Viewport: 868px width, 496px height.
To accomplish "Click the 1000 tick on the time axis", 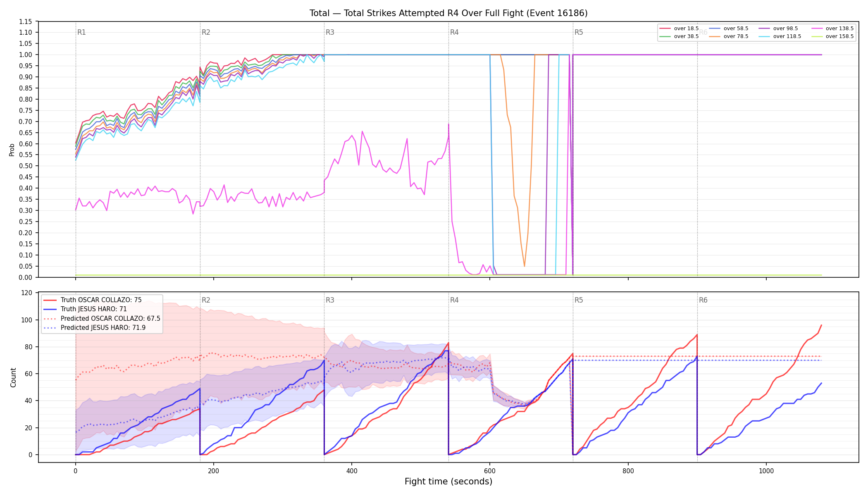I will tap(766, 471).
